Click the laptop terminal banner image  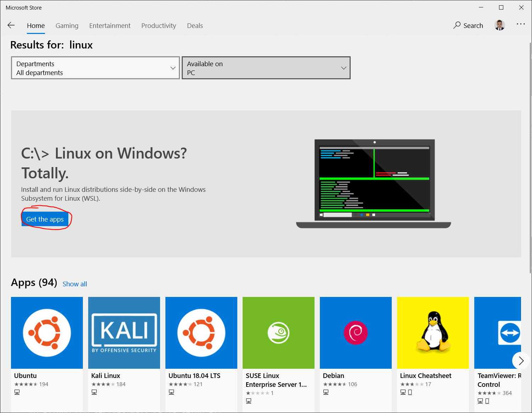(374, 184)
